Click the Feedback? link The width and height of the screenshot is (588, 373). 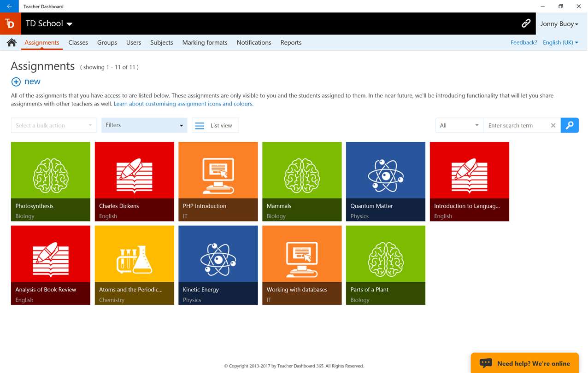tap(524, 42)
